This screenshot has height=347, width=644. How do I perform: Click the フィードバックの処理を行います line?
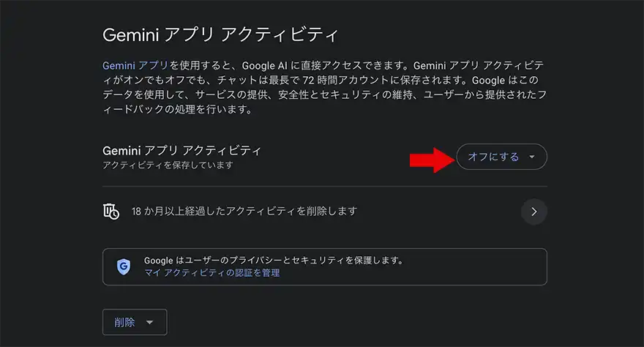[177, 109]
